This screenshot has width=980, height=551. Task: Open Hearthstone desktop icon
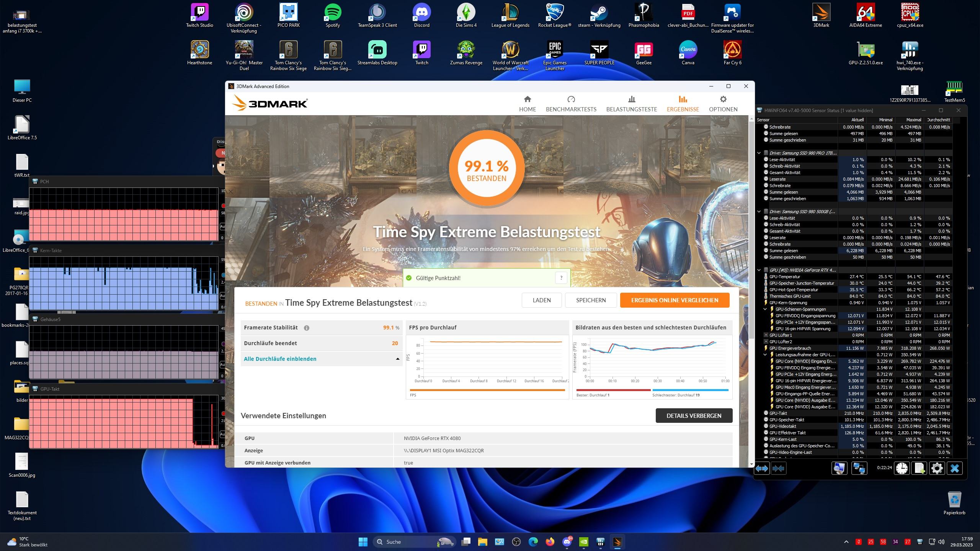[199, 54]
